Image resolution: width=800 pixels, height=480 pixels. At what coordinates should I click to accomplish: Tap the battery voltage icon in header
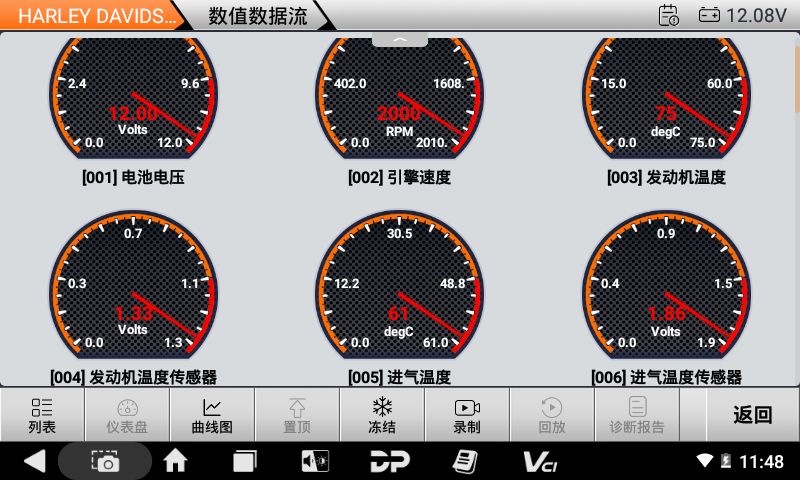coord(709,15)
